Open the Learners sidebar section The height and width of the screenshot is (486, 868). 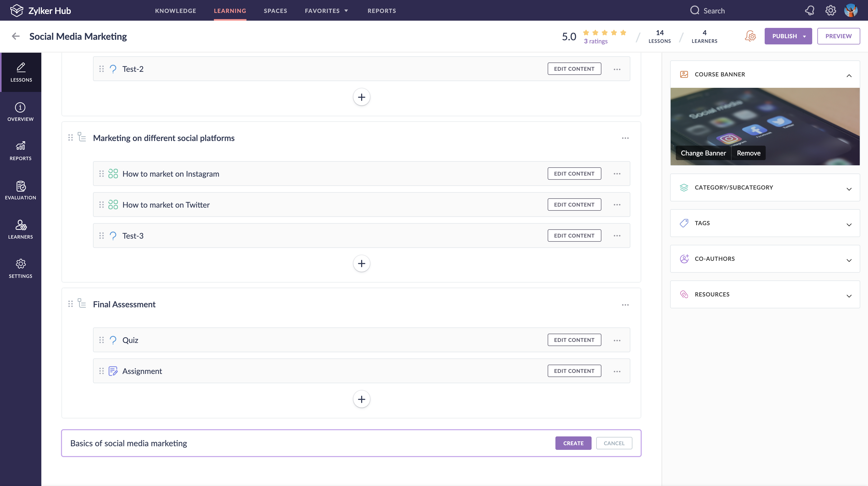(21, 229)
